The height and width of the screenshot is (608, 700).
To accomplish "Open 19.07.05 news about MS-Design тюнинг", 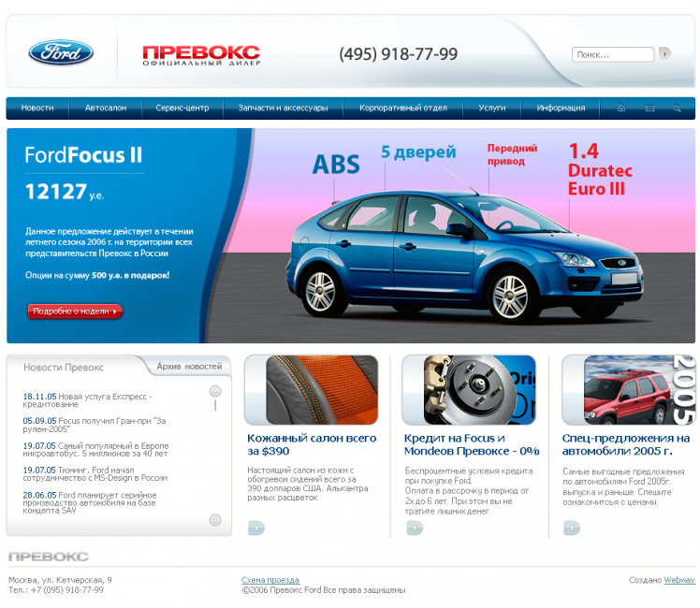I will pyautogui.click(x=95, y=474).
